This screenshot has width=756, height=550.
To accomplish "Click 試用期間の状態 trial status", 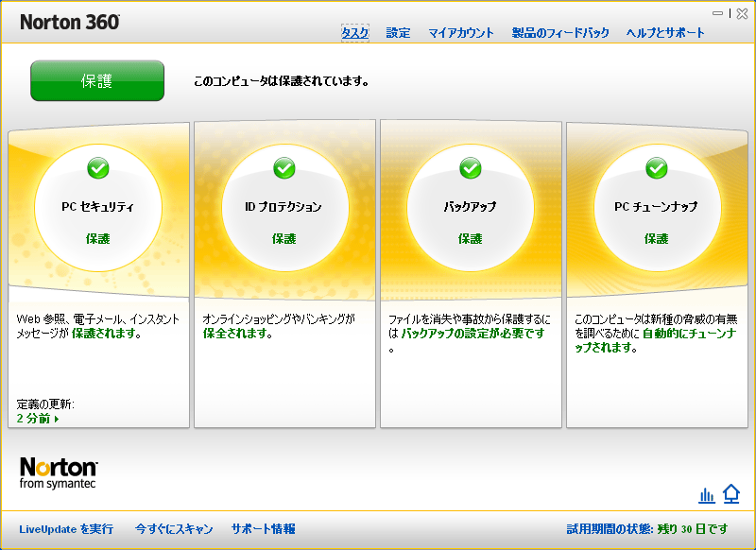I will click(x=647, y=529).
